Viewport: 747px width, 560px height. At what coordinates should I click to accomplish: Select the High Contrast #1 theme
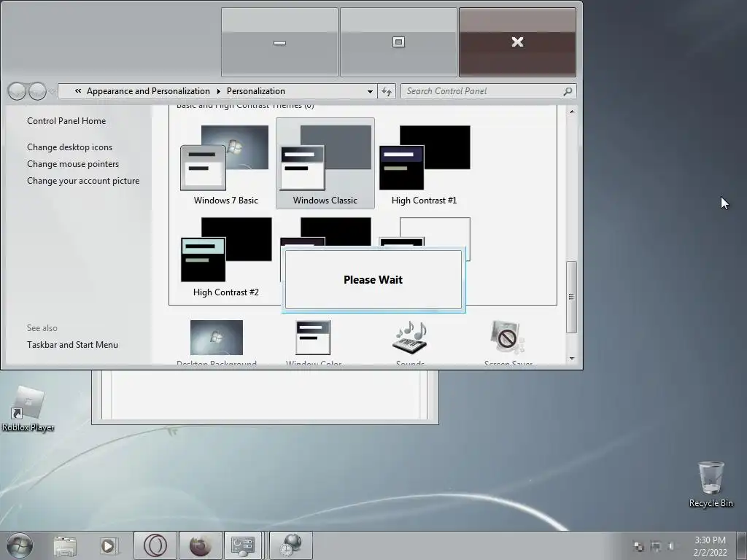pos(424,163)
